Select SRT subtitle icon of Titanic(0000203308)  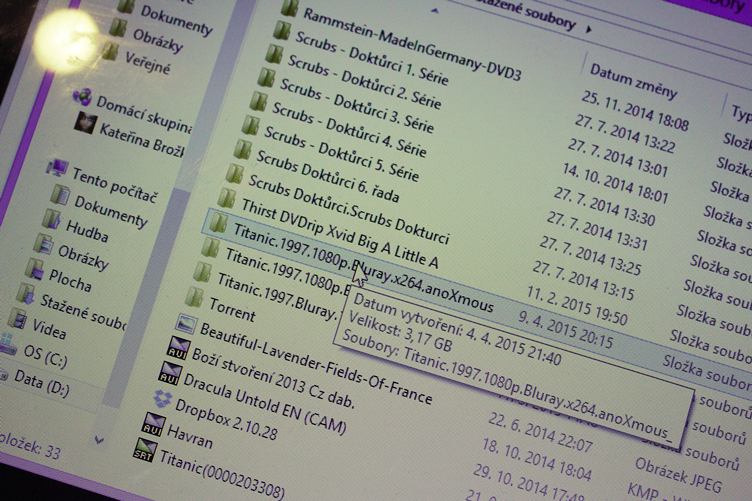pyautogui.click(x=144, y=450)
